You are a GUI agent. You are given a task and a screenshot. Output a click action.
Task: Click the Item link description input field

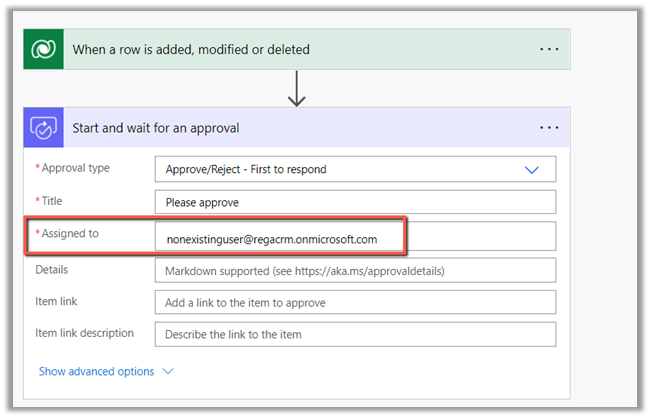355,334
